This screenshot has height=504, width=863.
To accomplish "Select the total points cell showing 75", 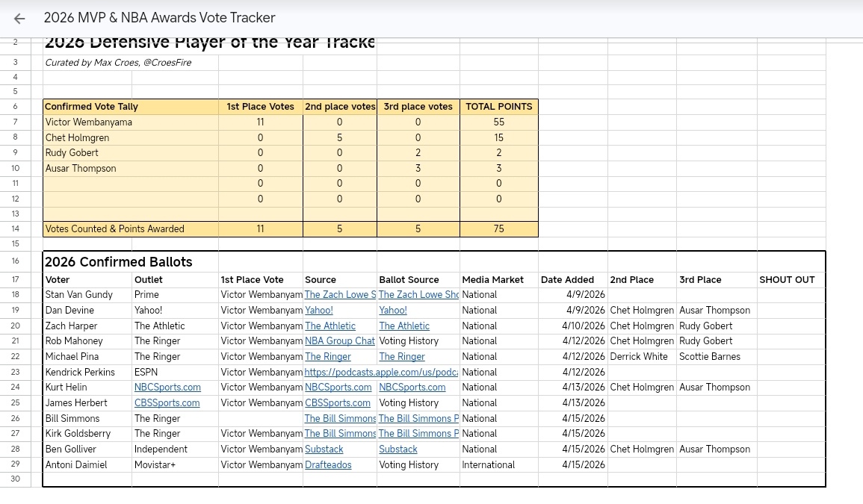I will click(498, 229).
